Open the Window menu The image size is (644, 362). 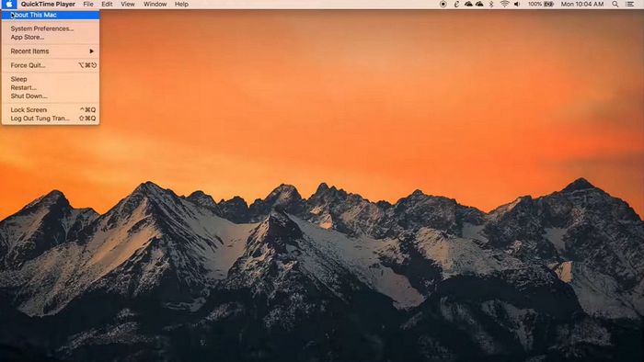click(155, 4)
